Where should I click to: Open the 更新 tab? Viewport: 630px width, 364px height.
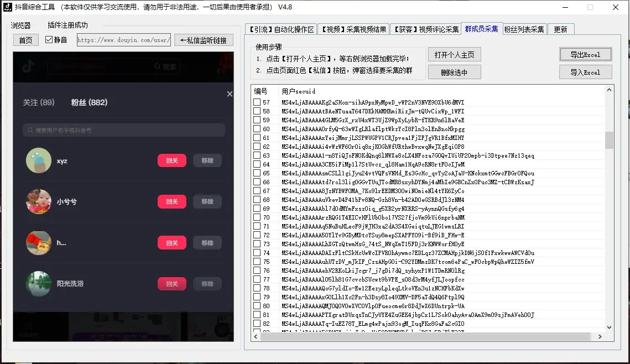click(560, 29)
